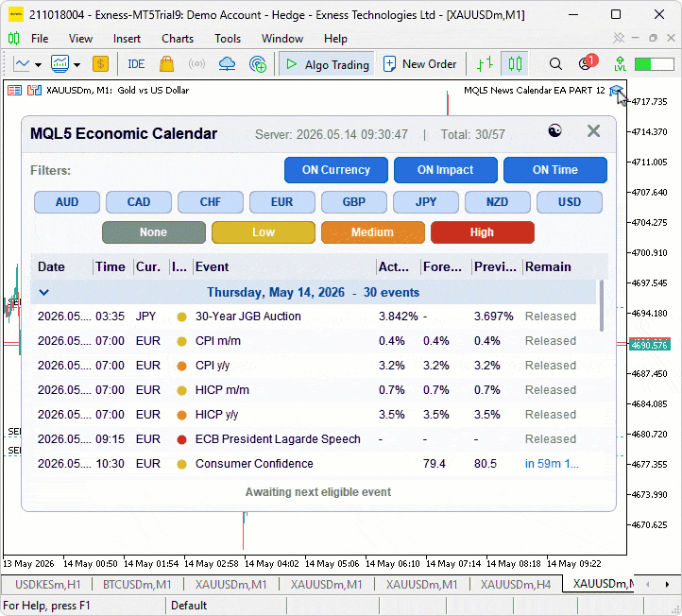Toggle the USD currency filter

(570, 202)
